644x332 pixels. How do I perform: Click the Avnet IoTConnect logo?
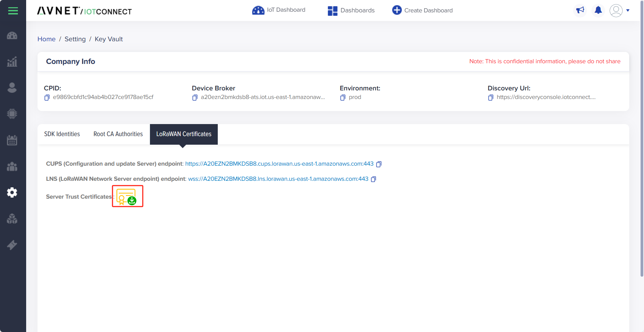(x=84, y=11)
